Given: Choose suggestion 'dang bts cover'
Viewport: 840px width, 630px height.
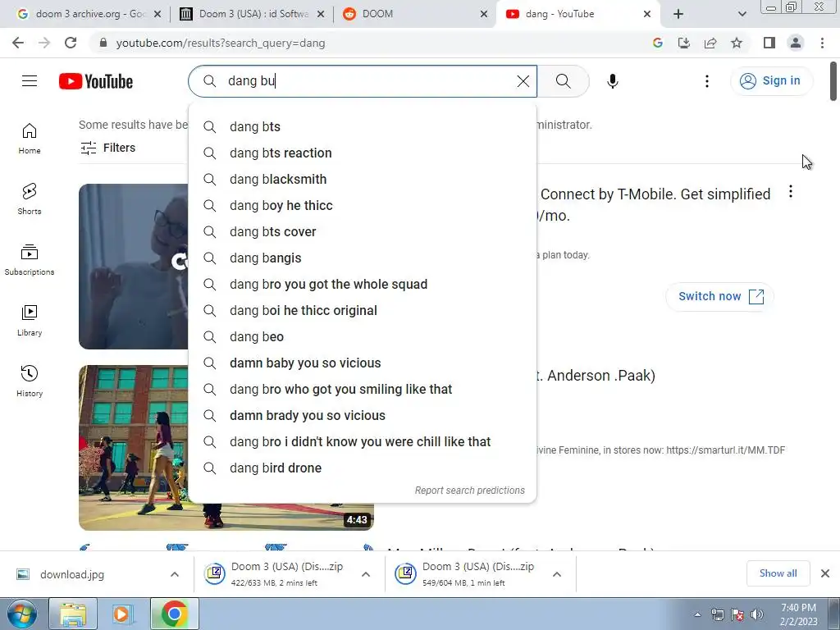Looking at the screenshot, I should pyautogui.click(x=363, y=232).
